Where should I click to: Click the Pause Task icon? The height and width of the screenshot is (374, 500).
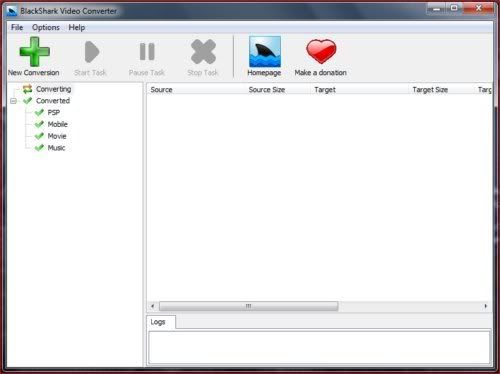(147, 52)
